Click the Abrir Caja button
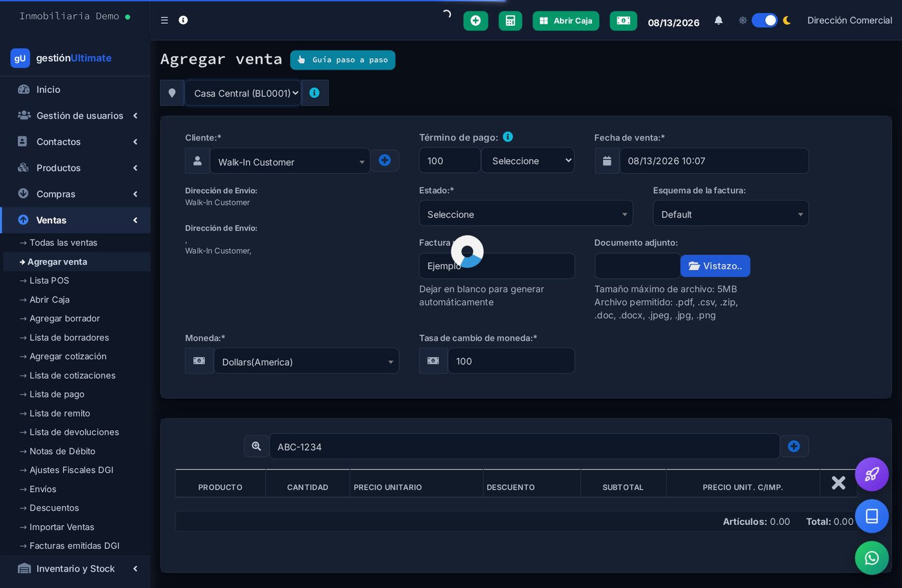This screenshot has width=902, height=588. pos(566,21)
